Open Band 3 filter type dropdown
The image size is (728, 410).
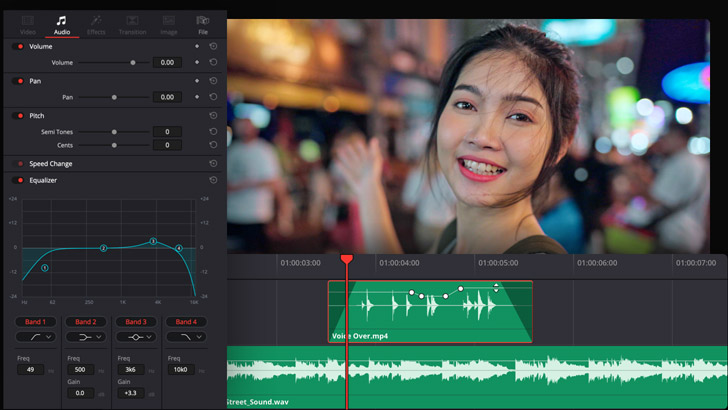(x=134, y=338)
